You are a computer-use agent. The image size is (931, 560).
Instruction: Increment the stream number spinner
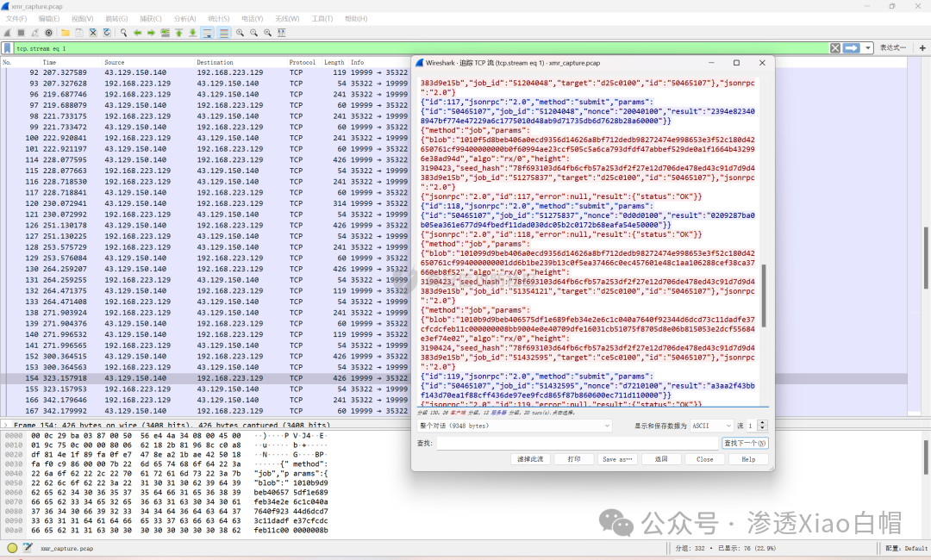click(x=761, y=423)
